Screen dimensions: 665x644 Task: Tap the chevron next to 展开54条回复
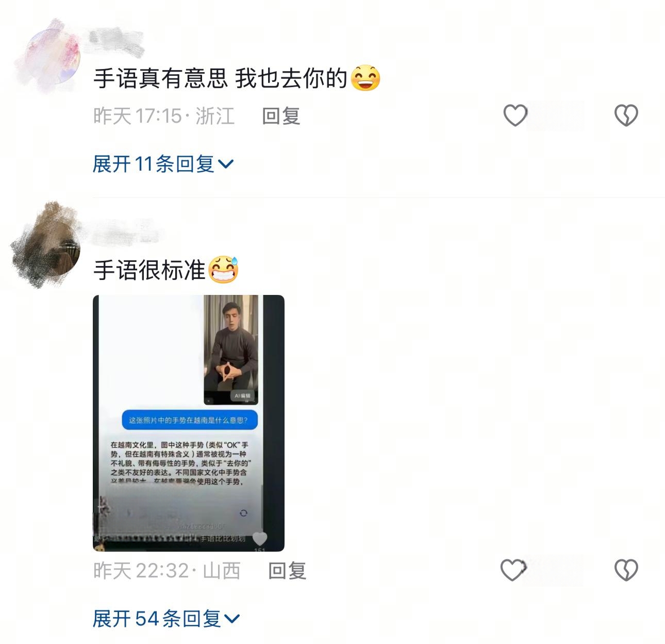[233, 618]
